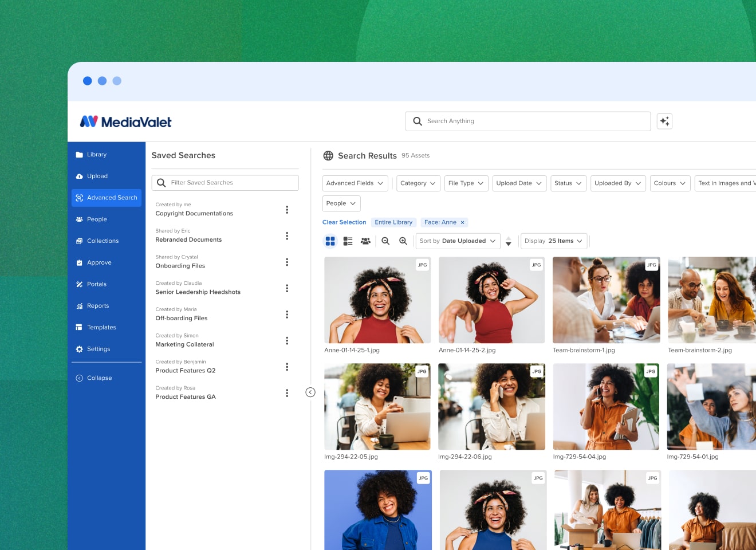The height and width of the screenshot is (550, 756).
Task: Click the AI sparkle search icon
Action: (664, 121)
